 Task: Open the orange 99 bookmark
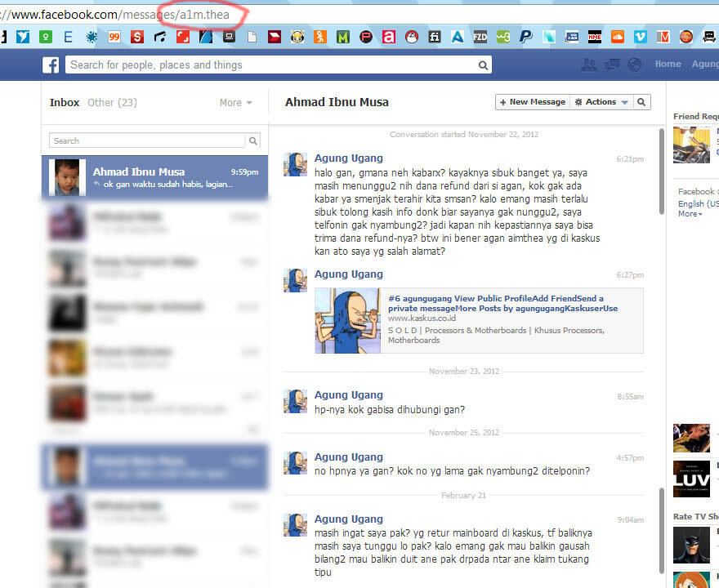click(x=114, y=37)
